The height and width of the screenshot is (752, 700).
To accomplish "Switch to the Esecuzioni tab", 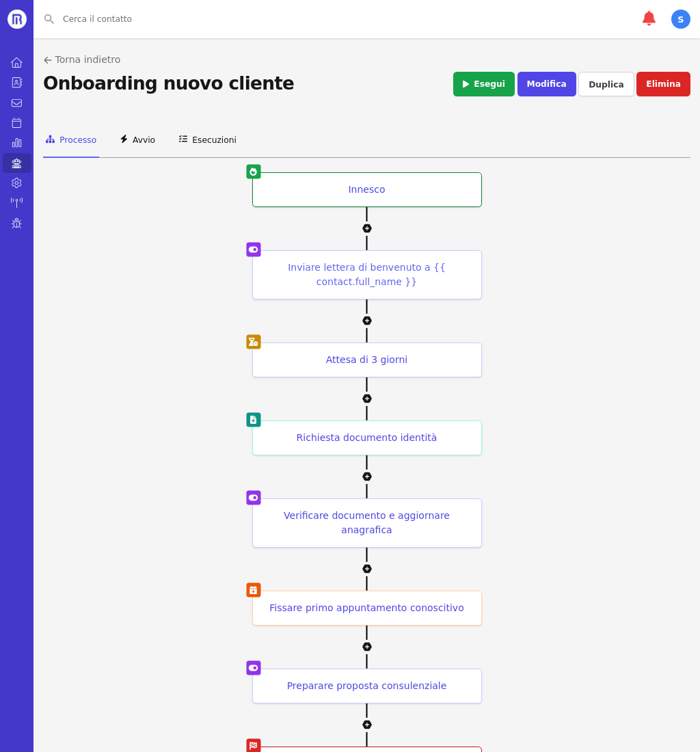I will 207,139.
